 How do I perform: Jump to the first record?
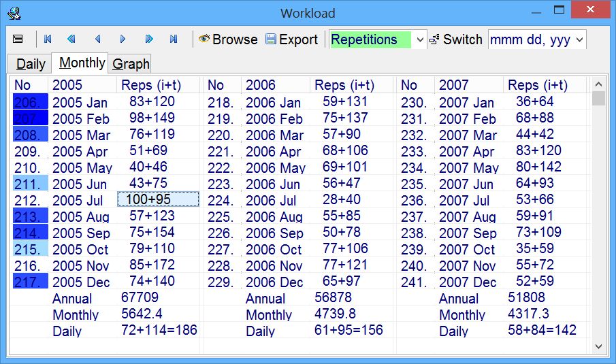pos(48,39)
